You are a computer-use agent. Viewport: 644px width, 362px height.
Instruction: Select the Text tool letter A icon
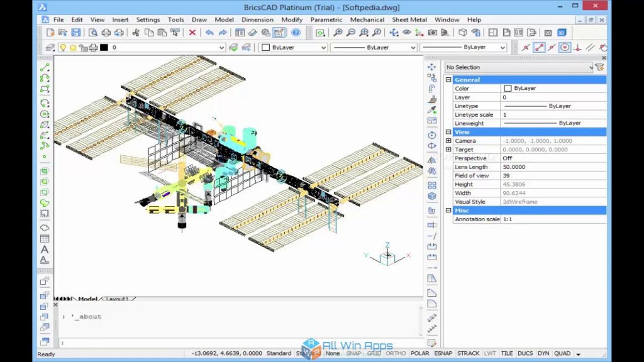[45, 249]
